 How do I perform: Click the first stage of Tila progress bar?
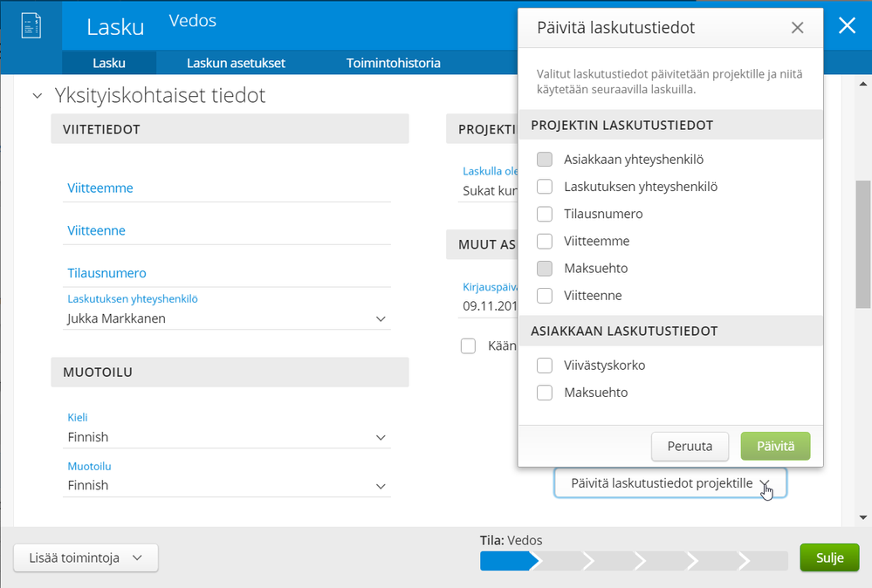(x=505, y=560)
